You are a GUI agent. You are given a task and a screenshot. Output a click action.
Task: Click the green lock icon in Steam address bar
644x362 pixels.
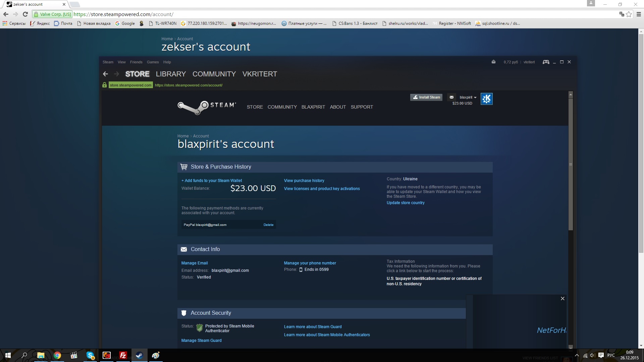105,85
